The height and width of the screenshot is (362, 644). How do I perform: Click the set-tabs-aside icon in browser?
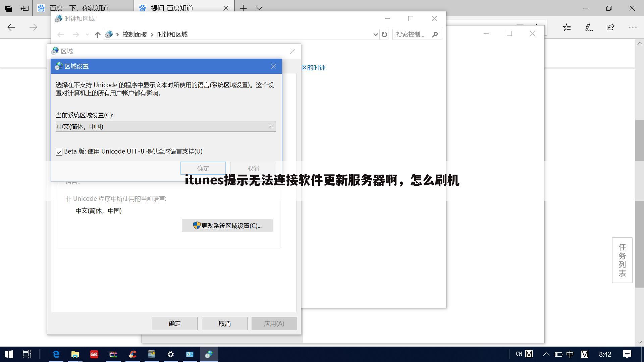[24, 8]
